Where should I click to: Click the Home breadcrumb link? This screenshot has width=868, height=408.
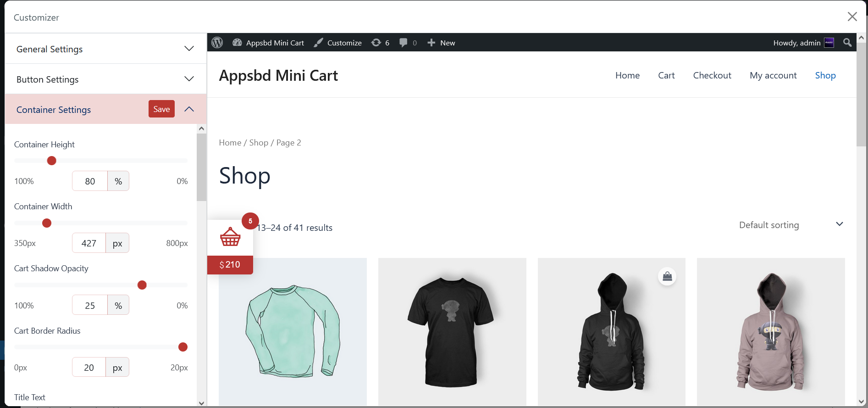(x=230, y=143)
